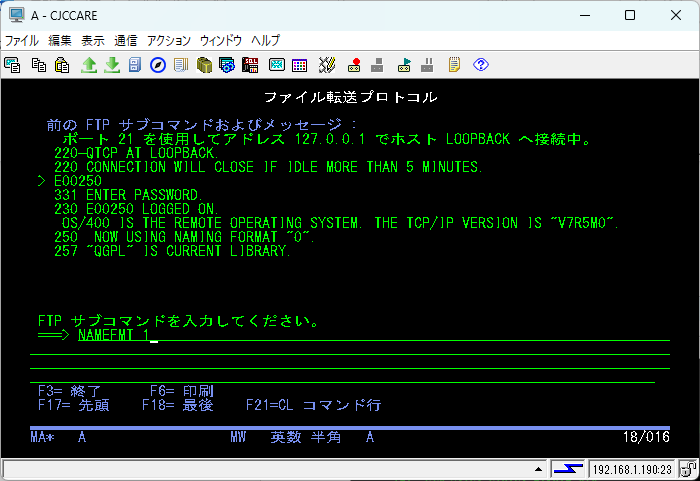Open the yellow notepad icon
The width and height of the screenshot is (700, 481).
pos(454,65)
